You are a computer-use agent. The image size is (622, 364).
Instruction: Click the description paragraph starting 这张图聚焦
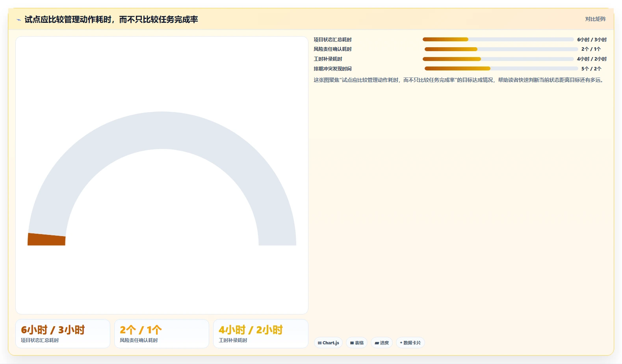coord(459,80)
